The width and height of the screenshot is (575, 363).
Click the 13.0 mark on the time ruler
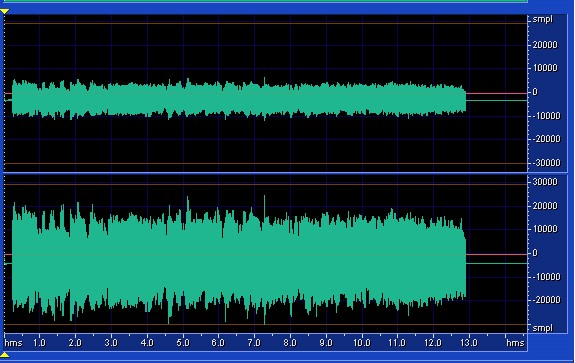pyautogui.click(x=469, y=343)
